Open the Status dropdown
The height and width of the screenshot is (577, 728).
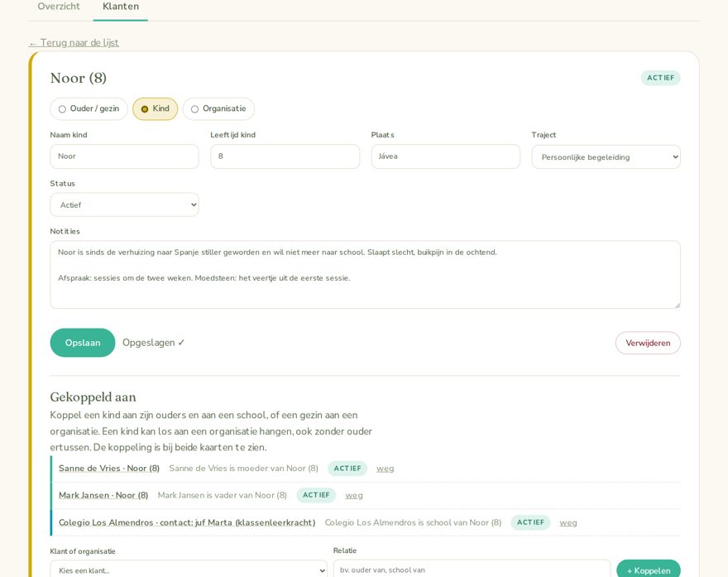(x=124, y=204)
